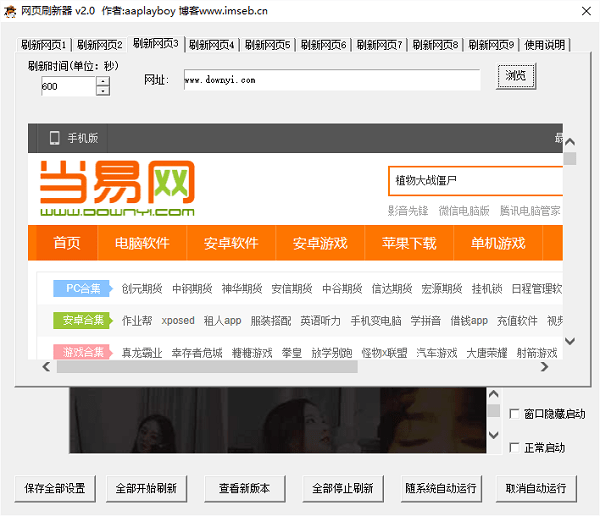Click the webpage scroll down arrow
This screenshot has height=516, width=600.
(x=570, y=341)
